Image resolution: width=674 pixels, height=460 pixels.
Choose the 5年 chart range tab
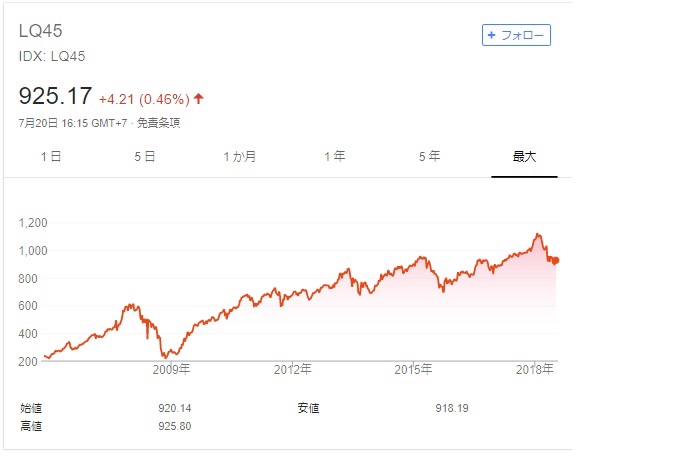[x=429, y=156]
